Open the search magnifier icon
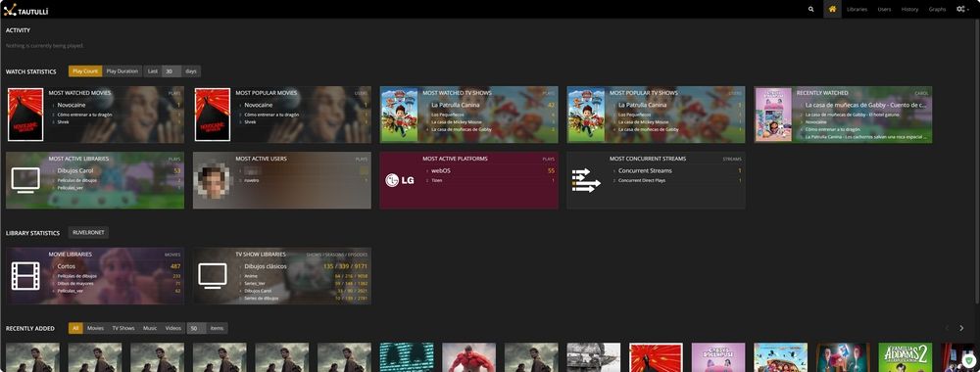 pos(811,10)
